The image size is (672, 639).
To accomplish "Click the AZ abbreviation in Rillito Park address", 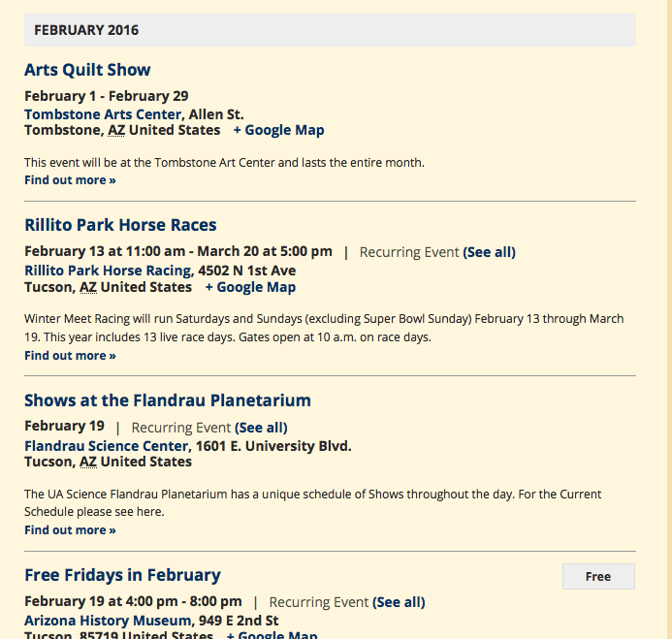I will point(88,287).
